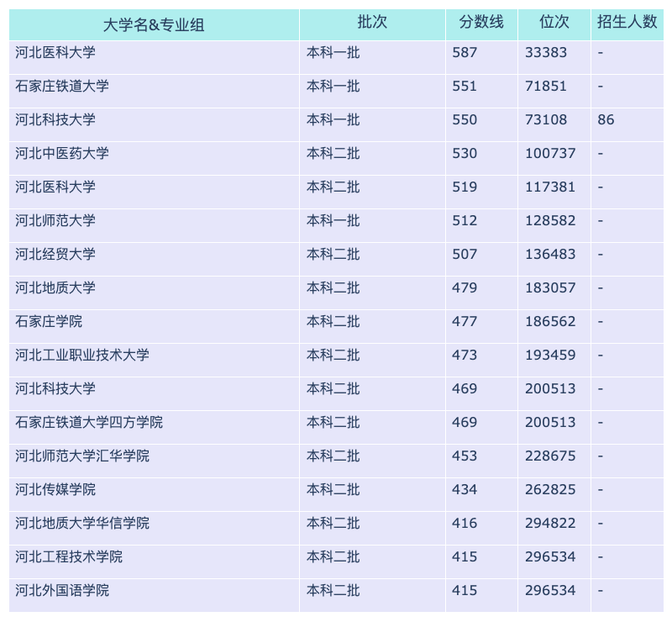Select the rank value 33383

click(x=545, y=52)
